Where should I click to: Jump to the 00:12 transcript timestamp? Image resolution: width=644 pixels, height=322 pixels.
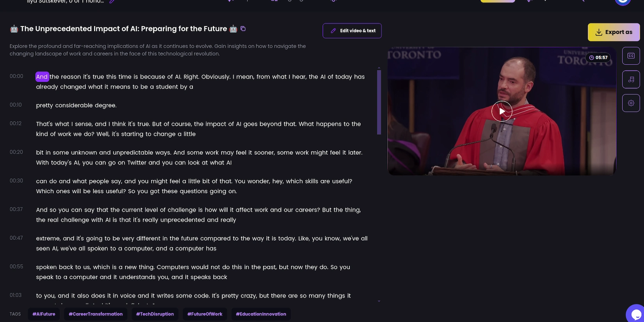tap(16, 123)
